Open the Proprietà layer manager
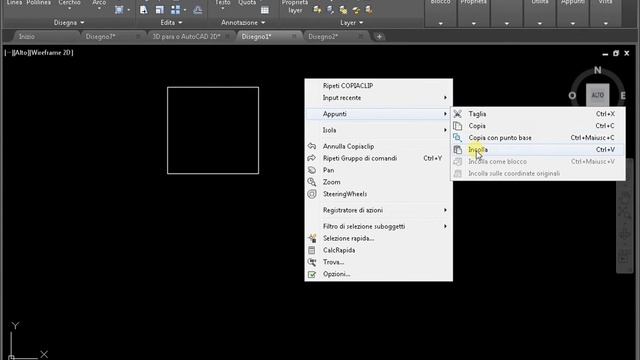The width and height of the screenshot is (640, 360). click(295, 7)
